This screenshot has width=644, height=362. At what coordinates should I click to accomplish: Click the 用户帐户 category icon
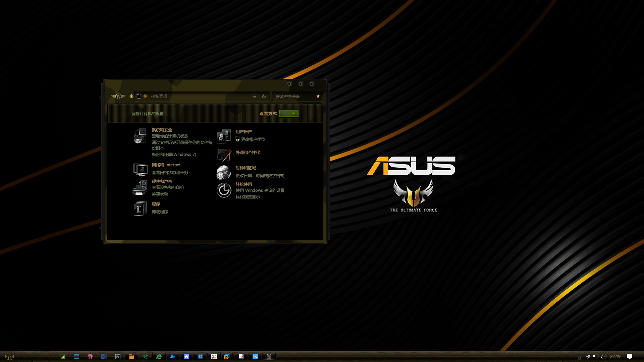[224, 136]
